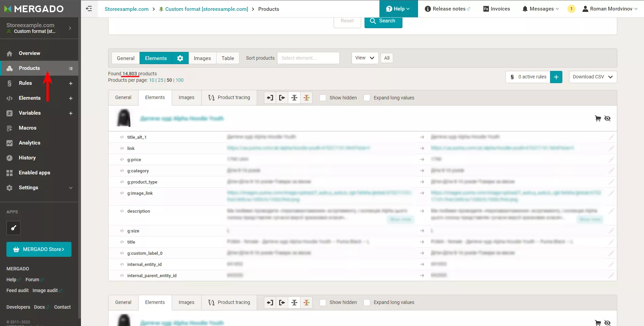Click the first product's shopping cart icon

point(598,118)
